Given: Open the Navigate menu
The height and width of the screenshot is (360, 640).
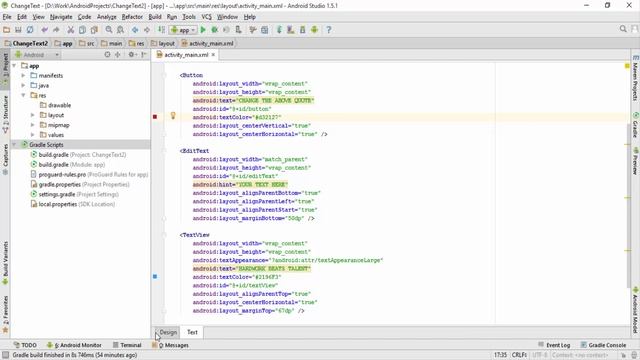Looking at the screenshot, I should (x=61, y=17).
